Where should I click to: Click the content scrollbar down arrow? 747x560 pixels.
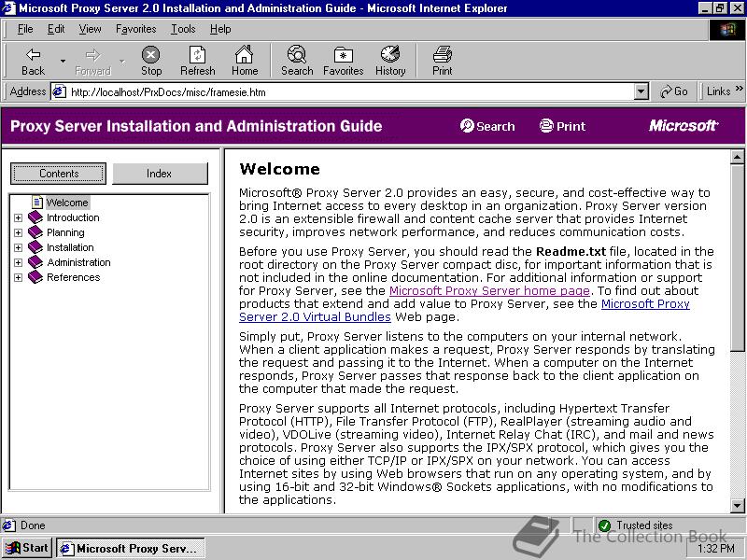(x=737, y=505)
